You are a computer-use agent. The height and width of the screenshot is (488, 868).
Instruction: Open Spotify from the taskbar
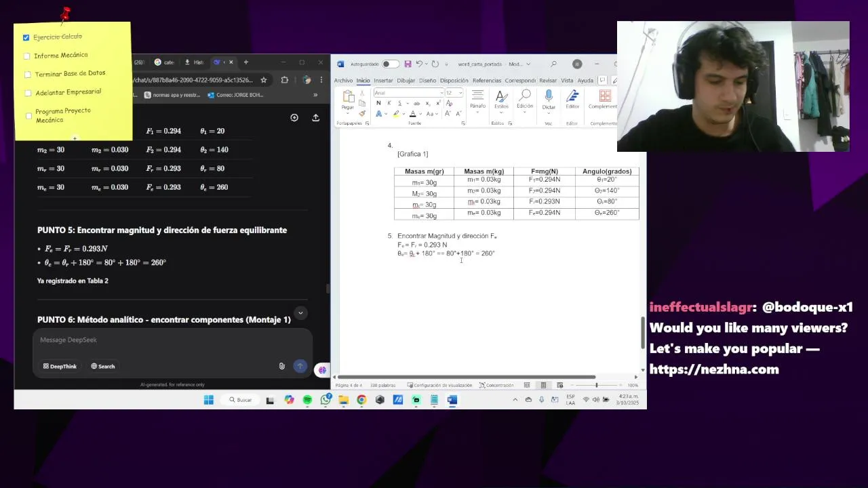click(x=307, y=400)
